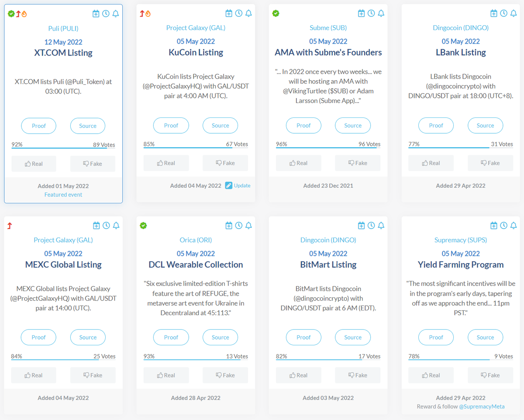Click clock icon on BitMart Listing card
Screen dimensions: 524x420
point(371,226)
